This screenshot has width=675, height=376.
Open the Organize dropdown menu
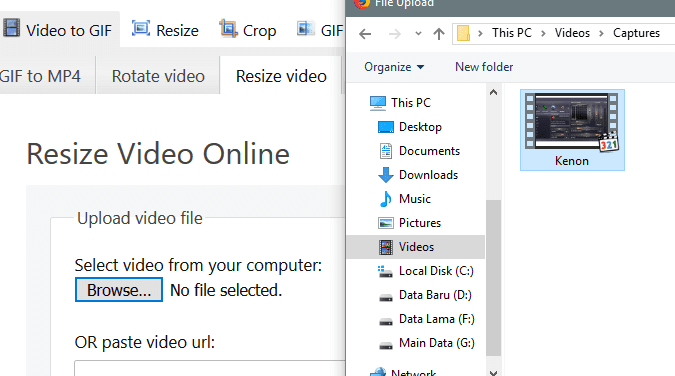click(394, 67)
